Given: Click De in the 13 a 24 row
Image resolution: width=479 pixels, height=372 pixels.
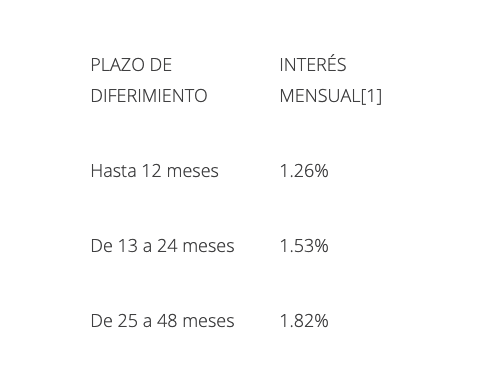Looking at the screenshot, I should point(101,246).
